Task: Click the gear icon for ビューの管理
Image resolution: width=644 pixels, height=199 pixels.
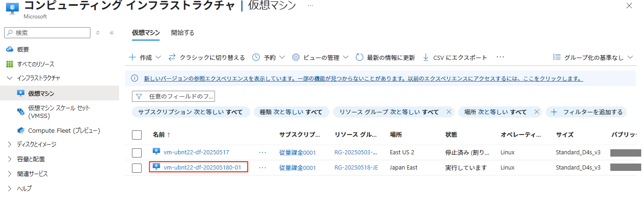Action: click(x=296, y=58)
